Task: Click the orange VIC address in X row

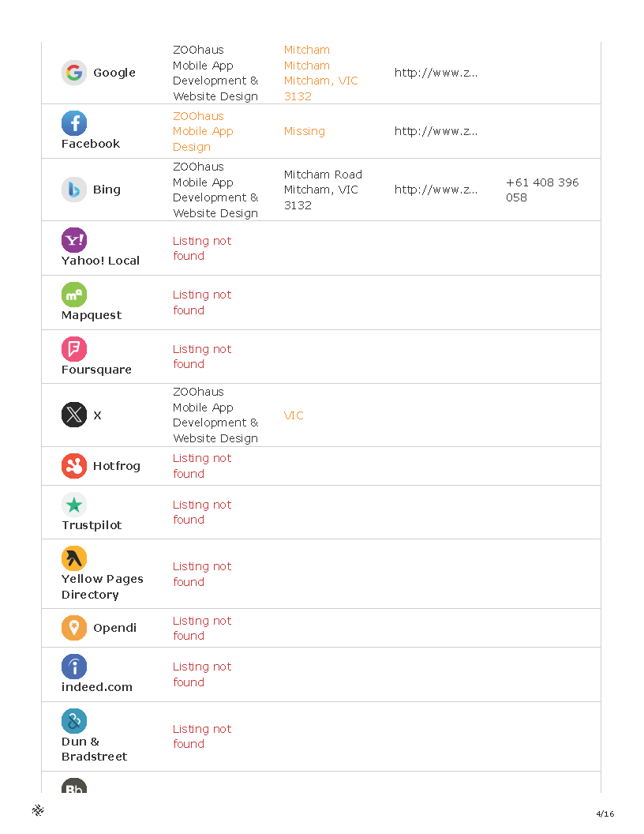Action: pos(294,415)
